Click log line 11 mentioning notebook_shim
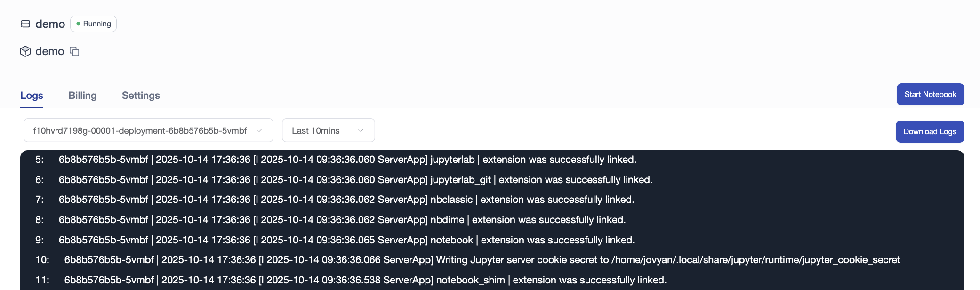This screenshot has height=290, width=980. click(365, 280)
